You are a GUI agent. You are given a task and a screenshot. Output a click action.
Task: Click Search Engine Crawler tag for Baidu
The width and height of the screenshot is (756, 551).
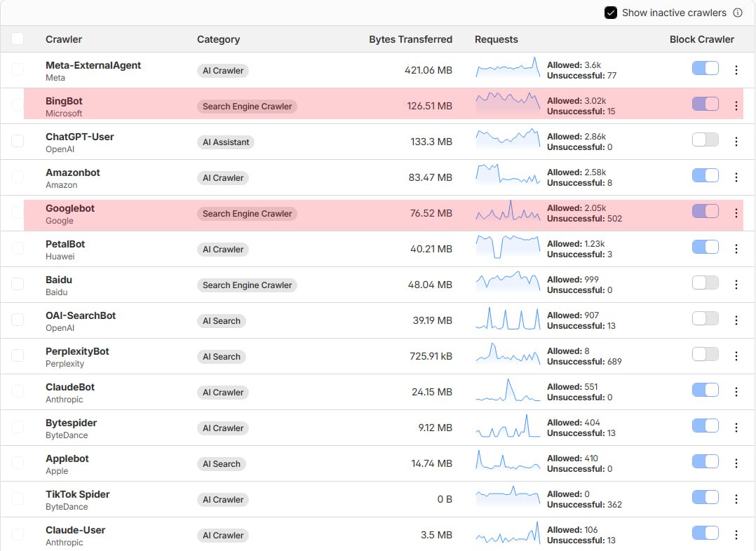(x=247, y=285)
